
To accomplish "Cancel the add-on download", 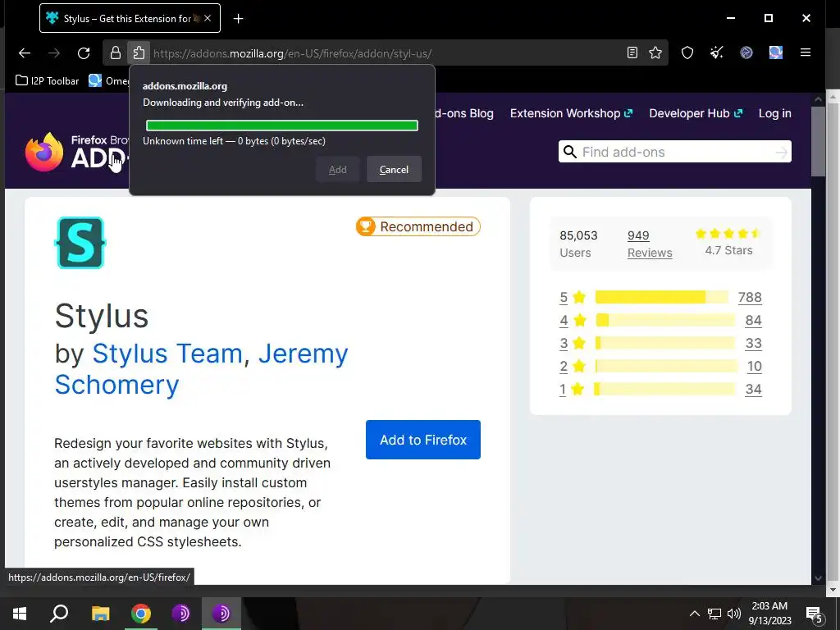I will [394, 169].
